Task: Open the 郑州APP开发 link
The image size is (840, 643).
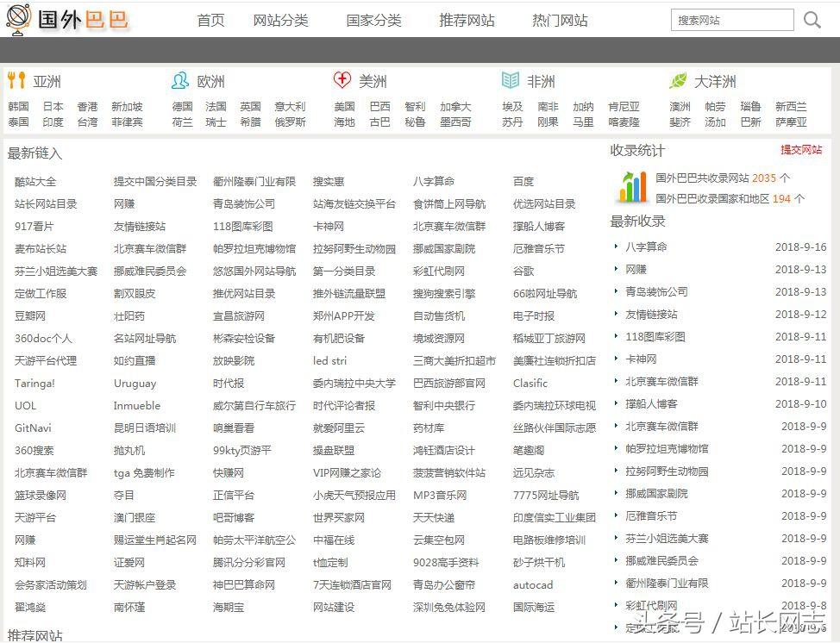Action: (x=344, y=315)
